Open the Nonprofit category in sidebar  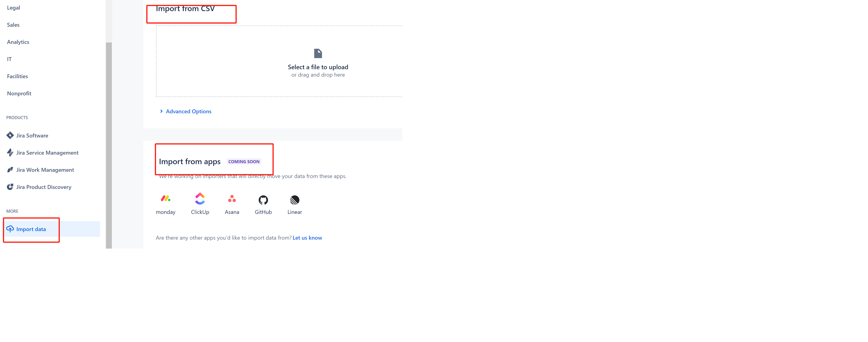19,93
